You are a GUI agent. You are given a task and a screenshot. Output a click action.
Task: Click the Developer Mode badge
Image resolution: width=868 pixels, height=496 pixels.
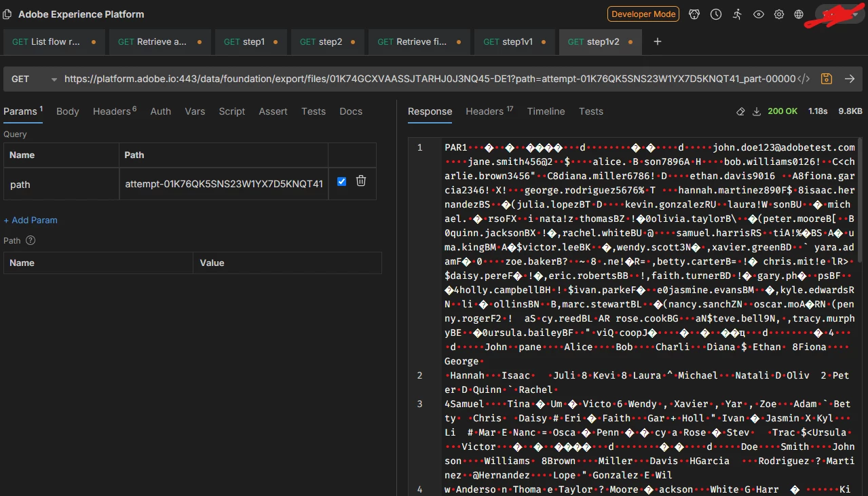click(643, 14)
